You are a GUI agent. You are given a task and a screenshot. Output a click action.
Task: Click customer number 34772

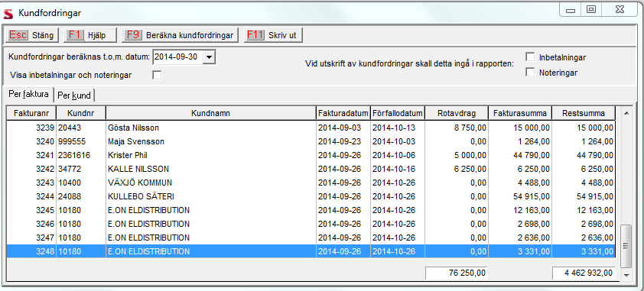pos(70,170)
